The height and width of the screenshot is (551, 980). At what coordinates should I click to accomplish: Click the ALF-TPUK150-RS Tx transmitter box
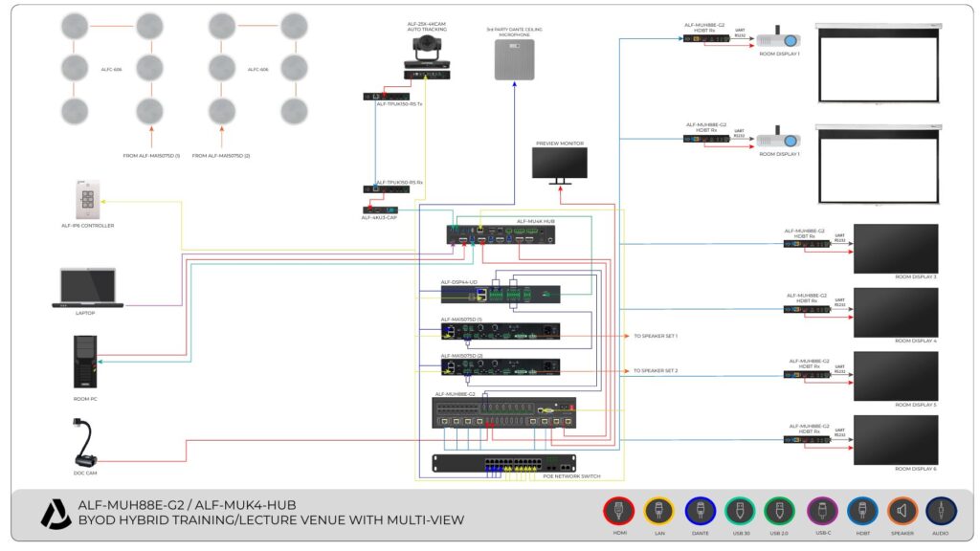click(387, 97)
